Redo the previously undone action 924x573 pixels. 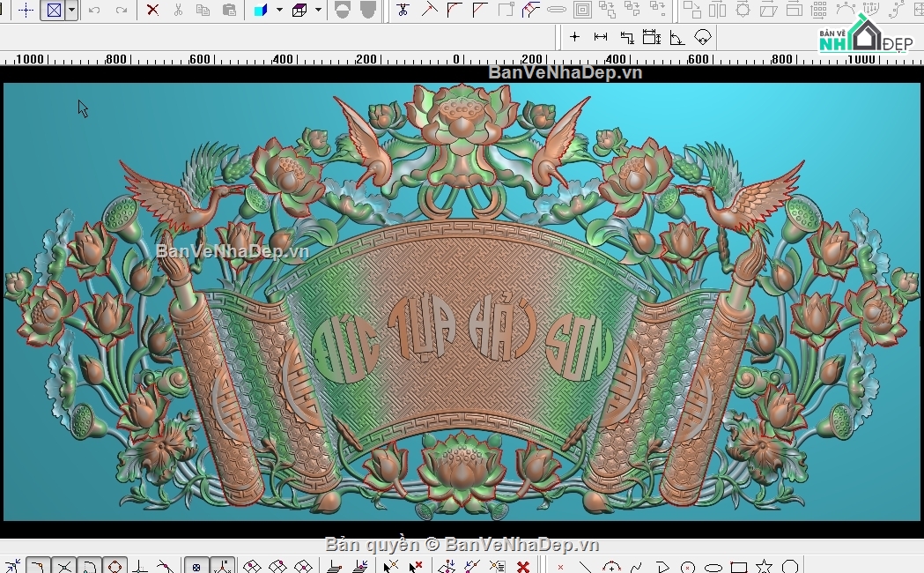(122, 11)
